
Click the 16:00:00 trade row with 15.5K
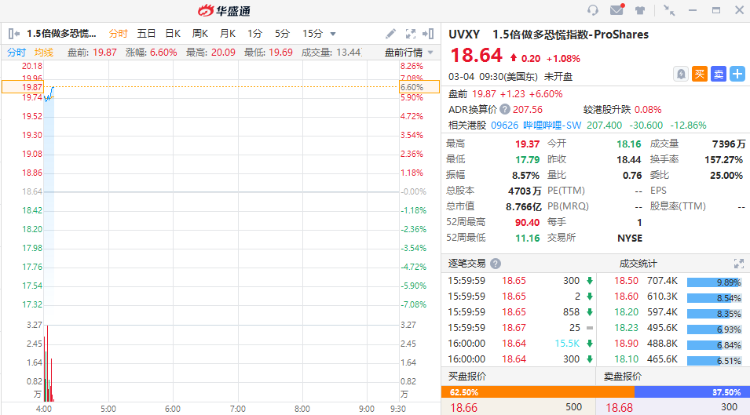[x=520, y=343]
